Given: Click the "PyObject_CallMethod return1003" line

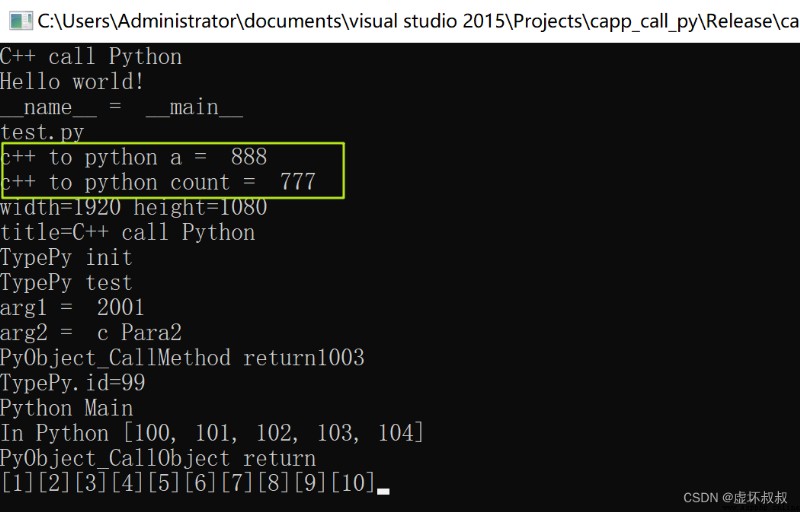Looking at the screenshot, I should pos(182,357).
